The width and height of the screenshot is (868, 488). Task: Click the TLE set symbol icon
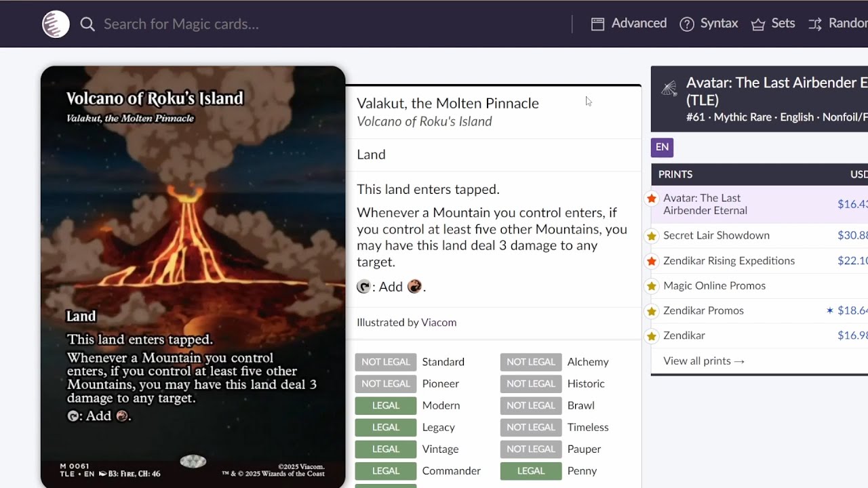(669, 89)
